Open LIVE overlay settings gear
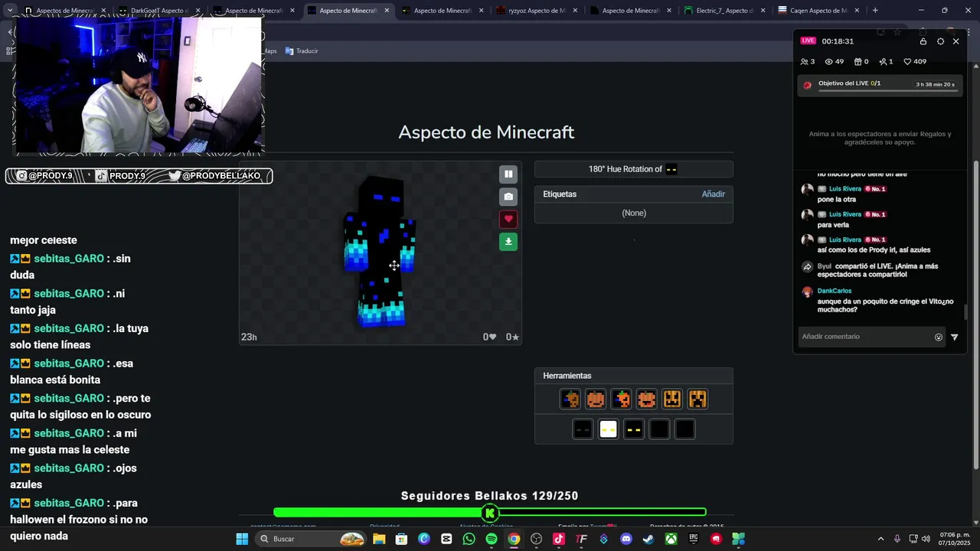Screen dimensions: 980x551 (940, 41)
